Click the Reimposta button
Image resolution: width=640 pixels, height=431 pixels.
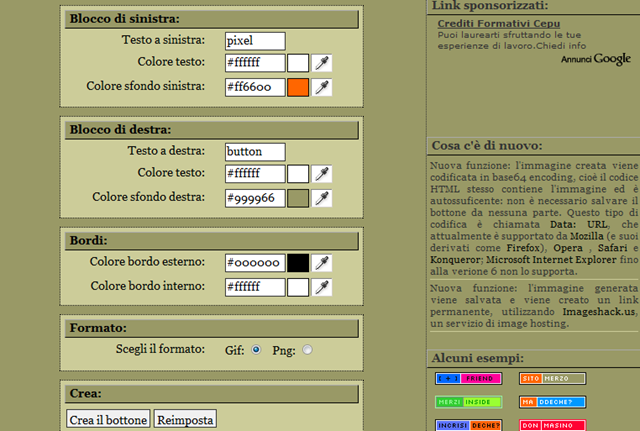[185, 419]
